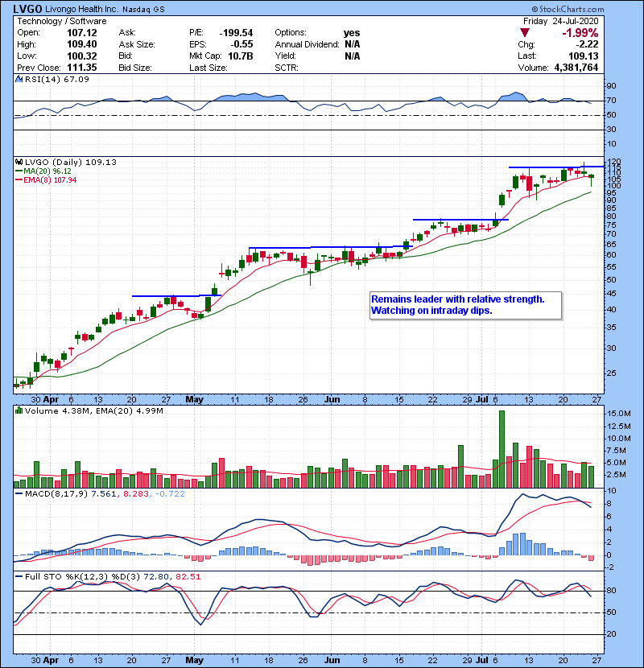Viewport: 644px width, 668px height.
Task: Click the Last price 109.13 in header
Action: tap(583, 56)
